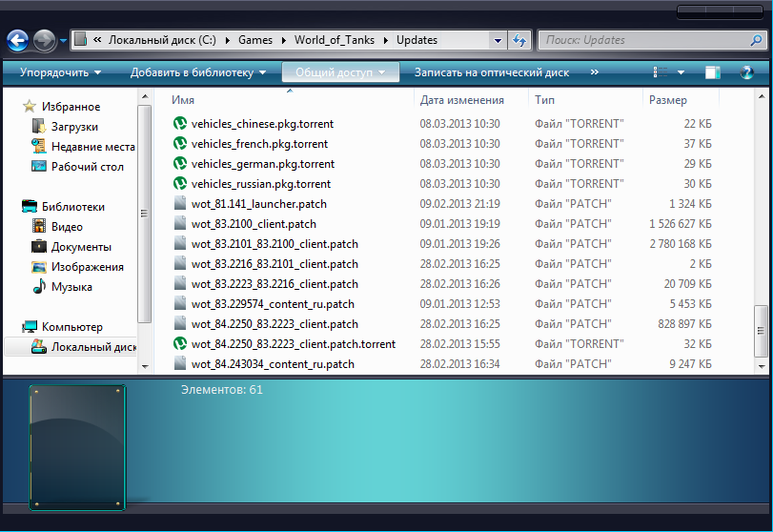Screen dimensions: 773x532
Task: Open the change view dropdown arrow
Action: [x=681, y=72]
